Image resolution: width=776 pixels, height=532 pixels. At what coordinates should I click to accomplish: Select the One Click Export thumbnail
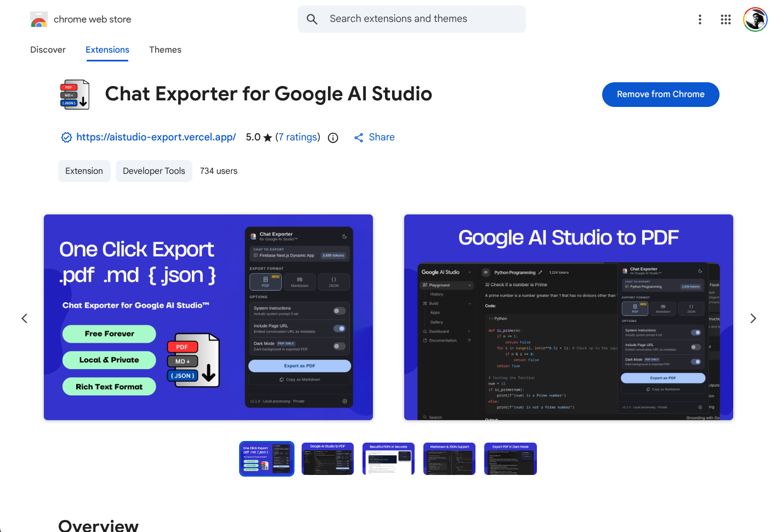tap(267, 459)
